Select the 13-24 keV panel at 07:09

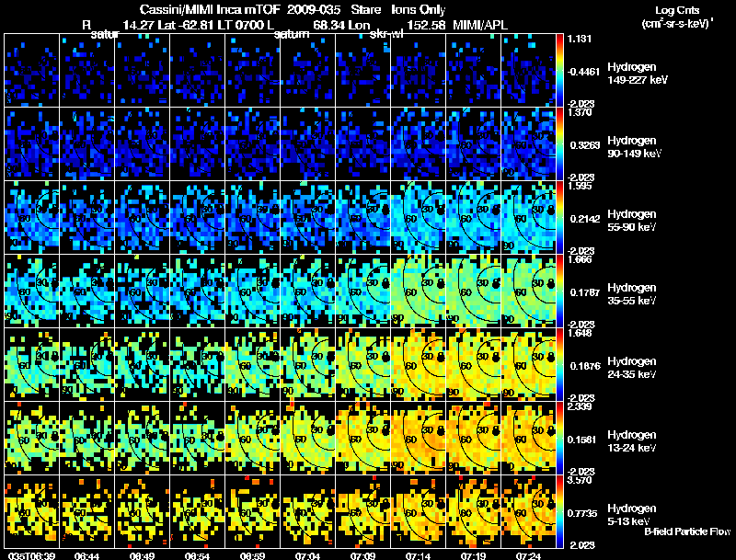362,438
